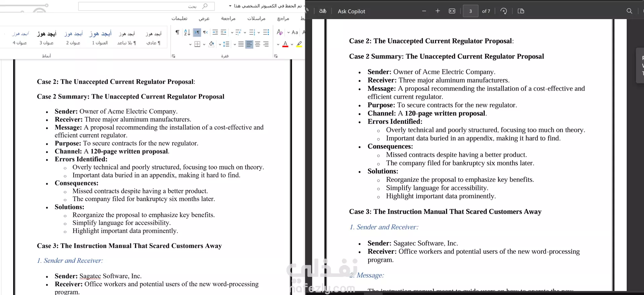Screen dimensions: 644x295
Task: Click Ask Copilot button
Action: point(351,11)
